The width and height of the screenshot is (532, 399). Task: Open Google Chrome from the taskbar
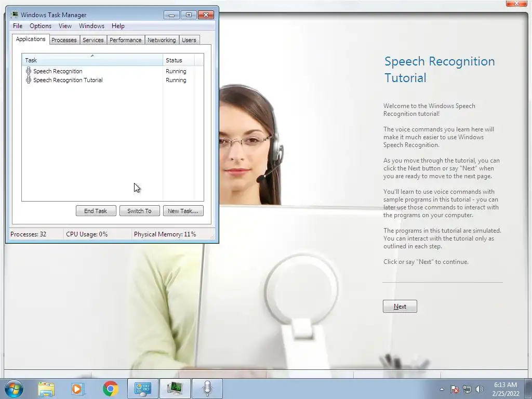(x=110, y=389)
